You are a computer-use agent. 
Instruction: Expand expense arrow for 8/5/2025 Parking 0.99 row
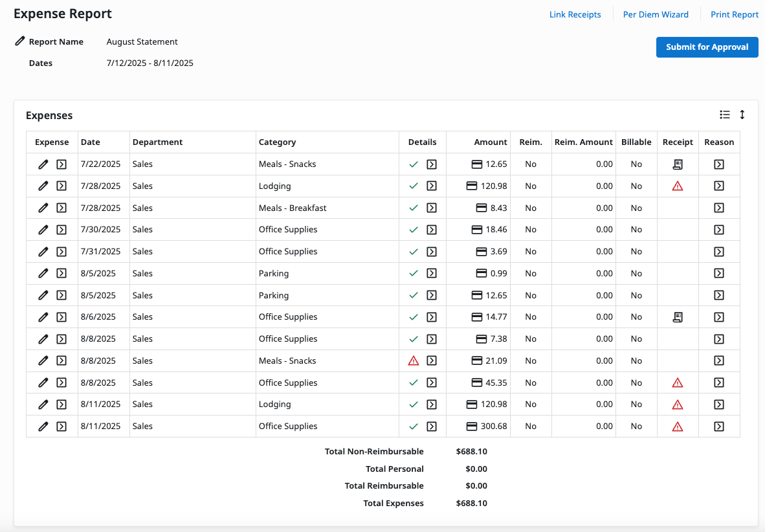(x=61, y=273)
